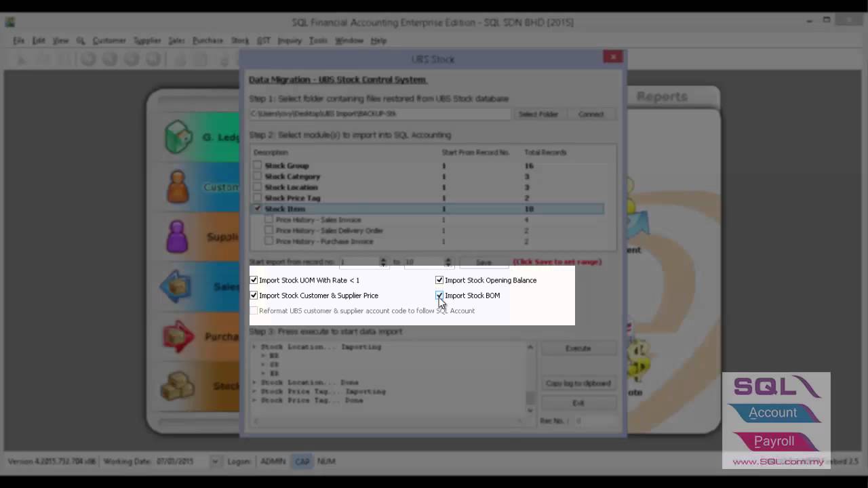The width and height of the screenshot is (868, 488).
Task: Open the Purchase module red arrow icon
Action: click(x=178, y=337)
